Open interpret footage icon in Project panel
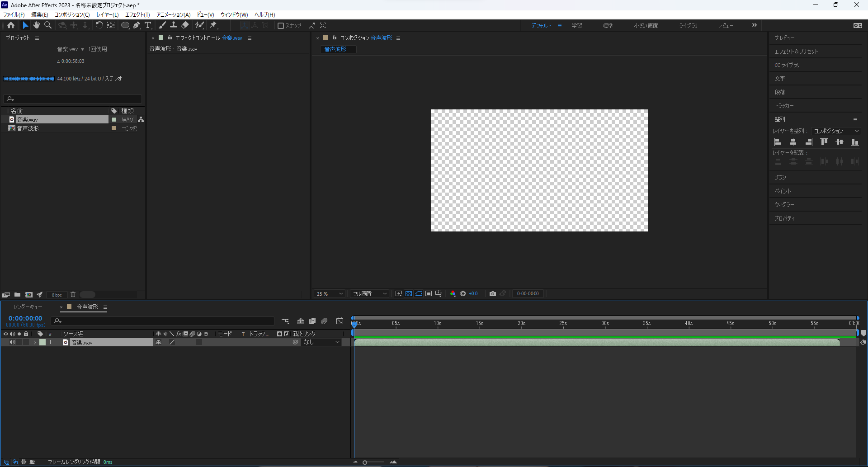868x467 pixels. pyautogui.click(x=6, y=295)
